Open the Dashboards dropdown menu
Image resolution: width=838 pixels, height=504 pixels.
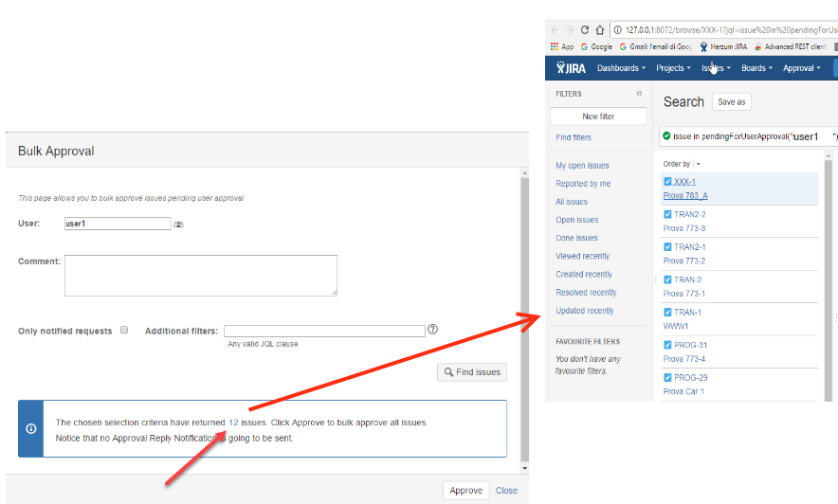(621, 68)
